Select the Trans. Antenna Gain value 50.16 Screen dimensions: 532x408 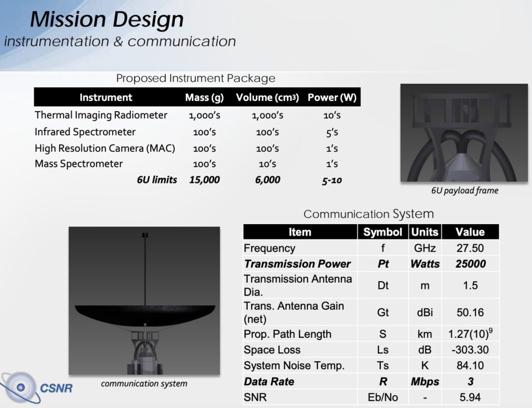[x=470, y=311]
